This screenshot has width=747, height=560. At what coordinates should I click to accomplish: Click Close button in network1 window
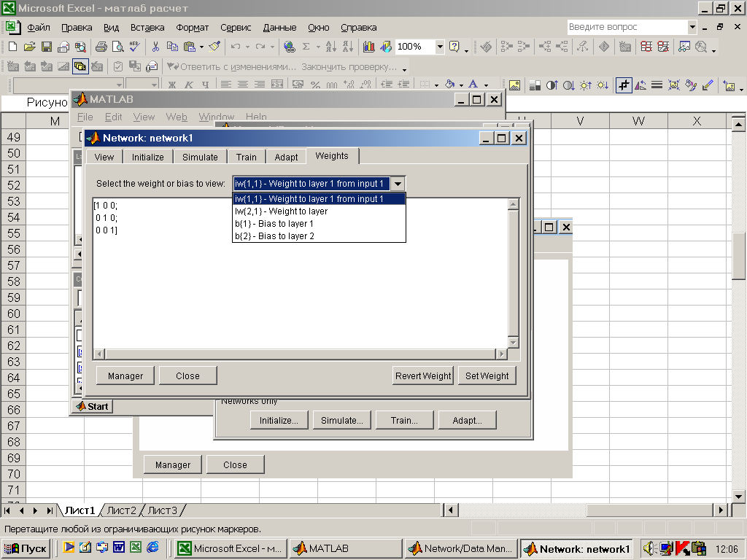(187, 376)
